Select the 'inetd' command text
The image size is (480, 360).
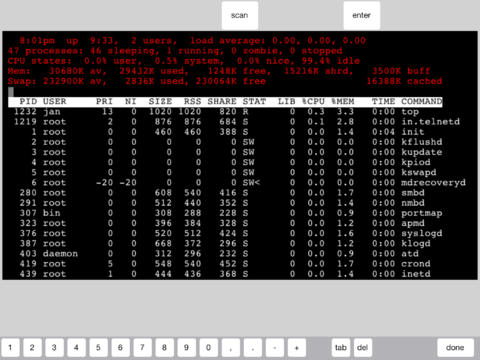pyautogui.click(x=416, y=274)
